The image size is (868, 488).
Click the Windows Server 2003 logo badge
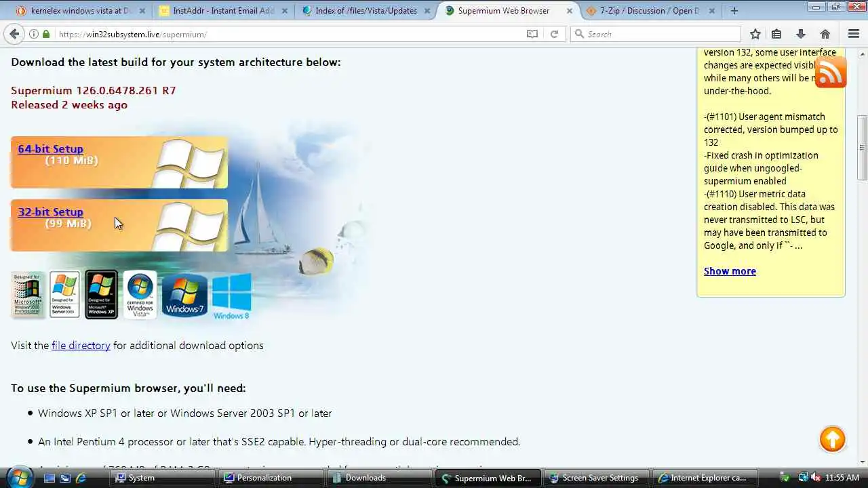(64, 295)
